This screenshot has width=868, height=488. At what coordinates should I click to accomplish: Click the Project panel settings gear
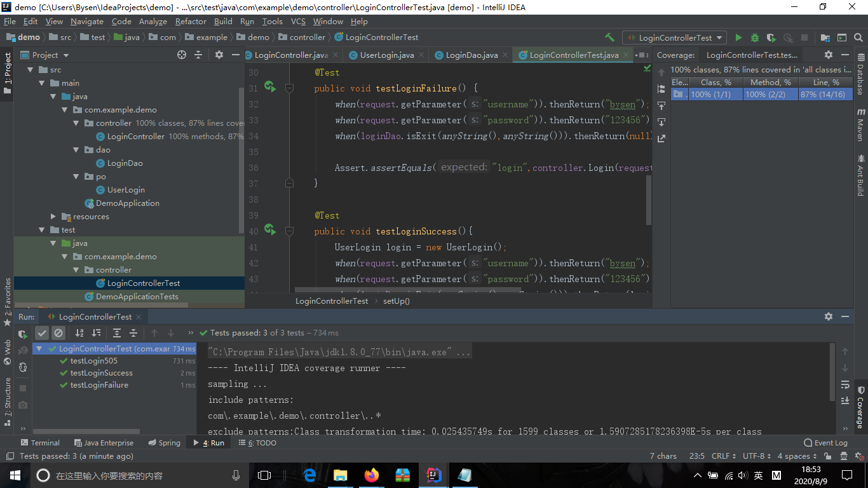coord(218,55)
